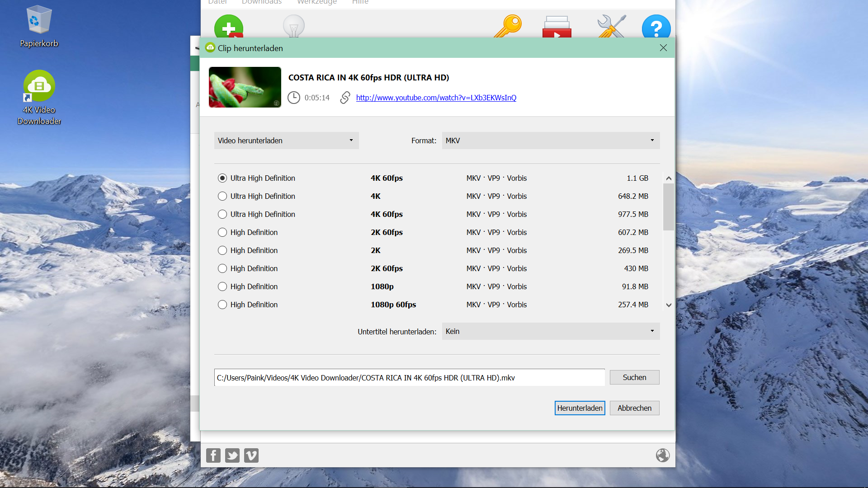Image resolution: width=868 pixels, height=488 pixels.
Task: Expand the Video herunterladen dropdown
Action: tap(286, 141)
